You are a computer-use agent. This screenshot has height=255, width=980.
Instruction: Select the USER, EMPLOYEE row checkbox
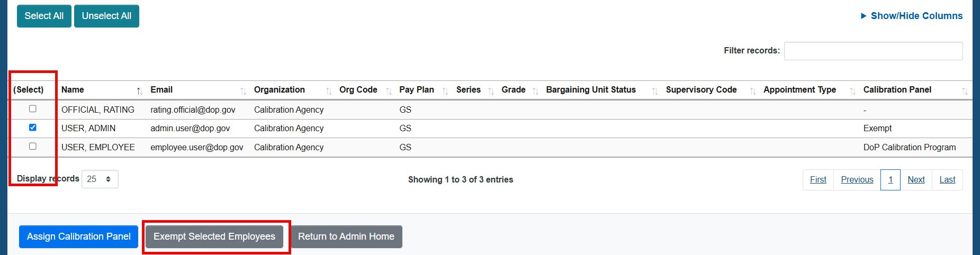[33, 147]
